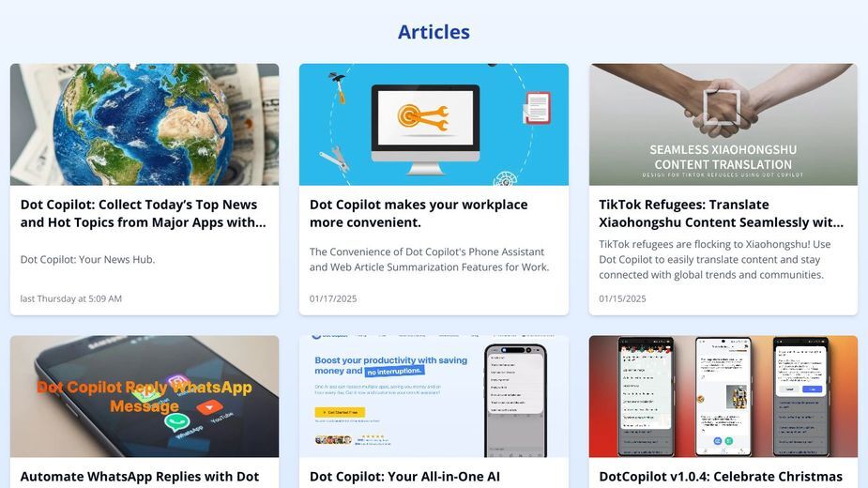The image size is (868, 488).
Task: Open the handshake Xiaohongshu translation image
Action: click(723, 125)
